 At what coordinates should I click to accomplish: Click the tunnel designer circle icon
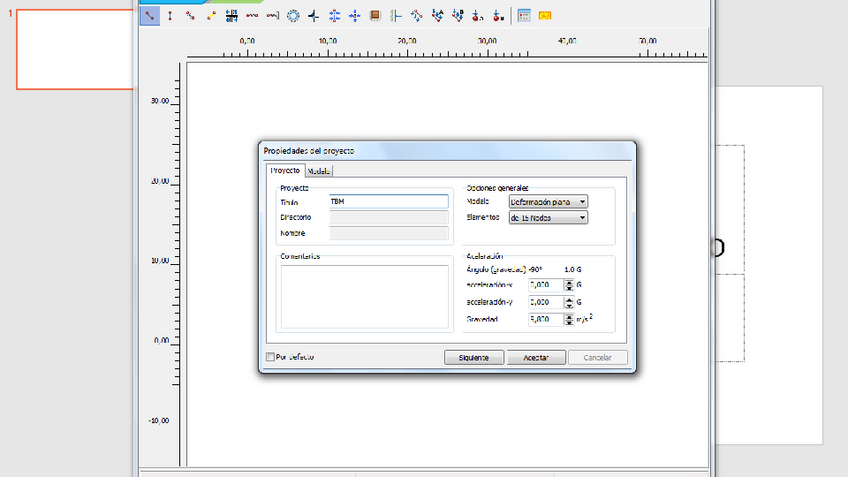coord(293,15)
